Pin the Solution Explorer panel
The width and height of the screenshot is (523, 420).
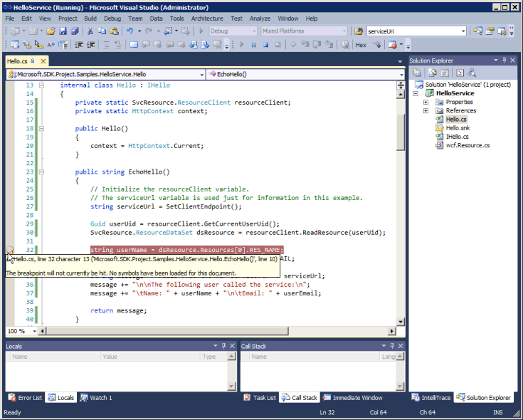click(x=504, y=60)
